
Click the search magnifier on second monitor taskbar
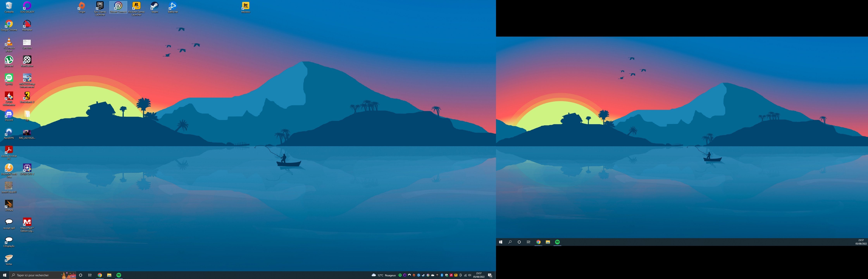click(x=510, y=242)
